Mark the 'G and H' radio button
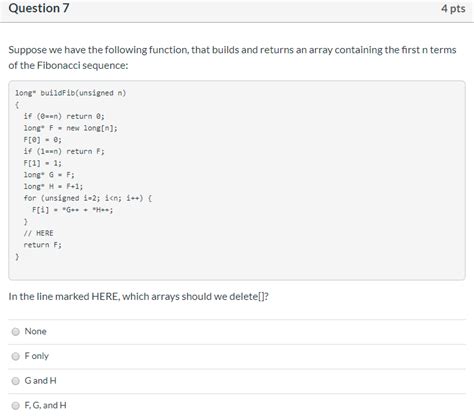474x420 pixels. tap(15, 381)
